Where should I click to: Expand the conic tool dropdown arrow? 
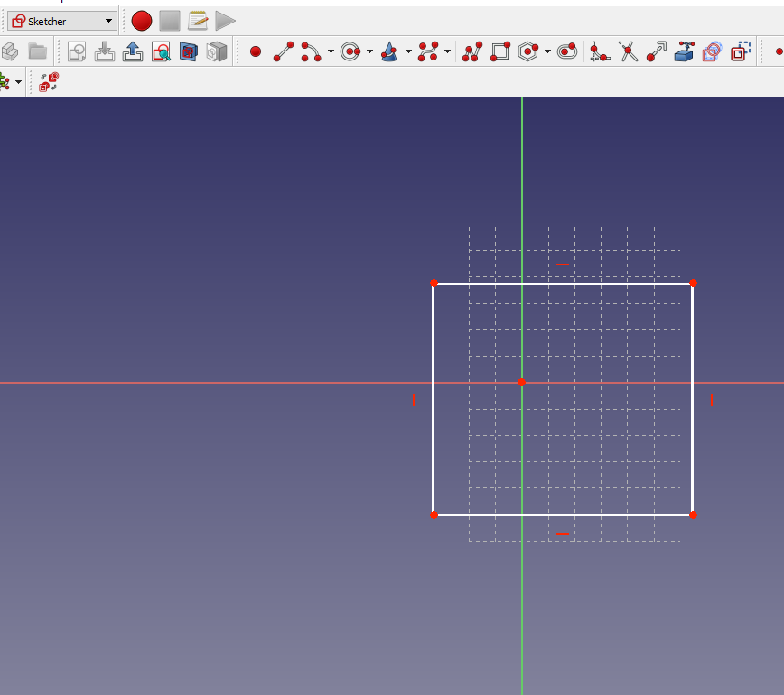(408, 51)
